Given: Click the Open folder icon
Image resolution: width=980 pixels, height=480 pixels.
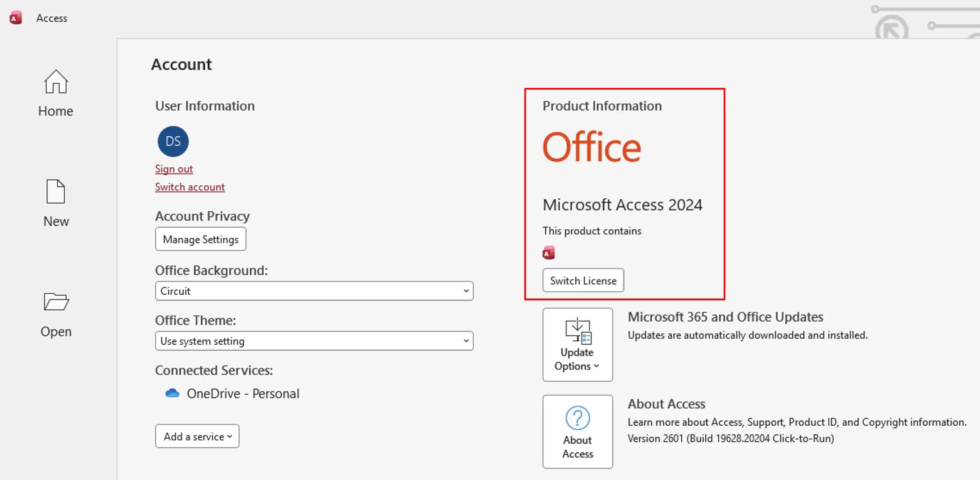Looking at the screenshot, I should 56,302.
